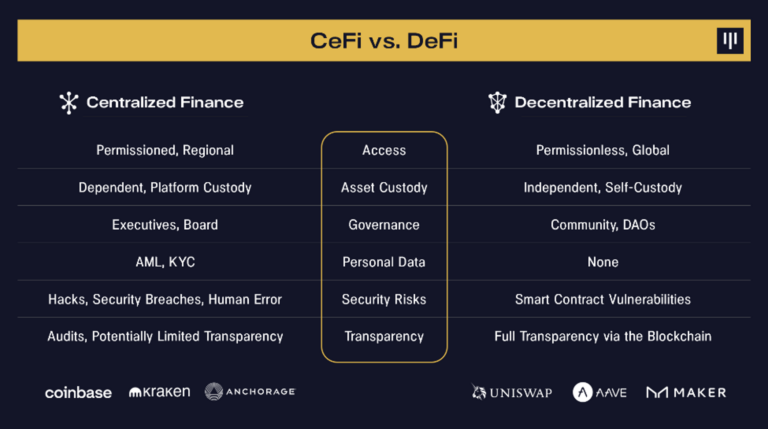This screenshot has width=768, height=429.
Task: Click the Kraken logo
Action: tap(159, 392)
